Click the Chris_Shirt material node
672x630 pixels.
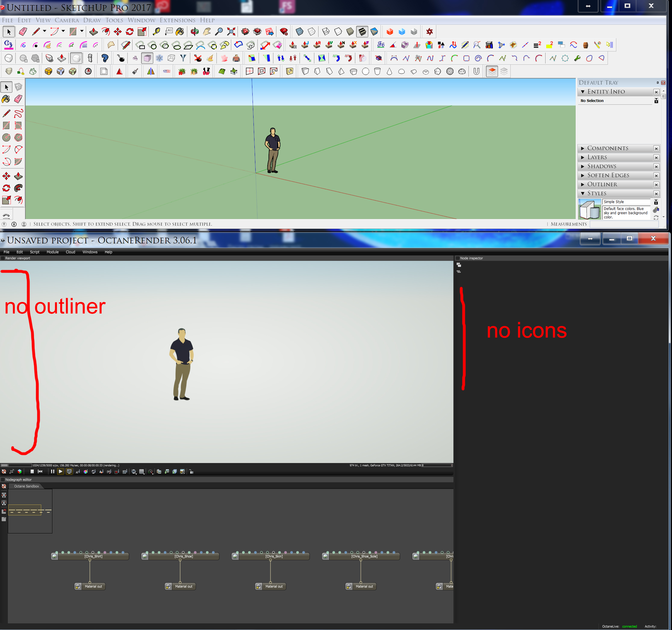[93, 556]
